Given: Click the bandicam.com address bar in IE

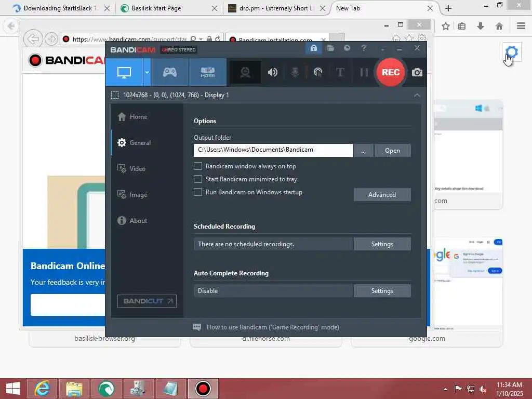Looking at the screenshot, I should tap(130, 39).
